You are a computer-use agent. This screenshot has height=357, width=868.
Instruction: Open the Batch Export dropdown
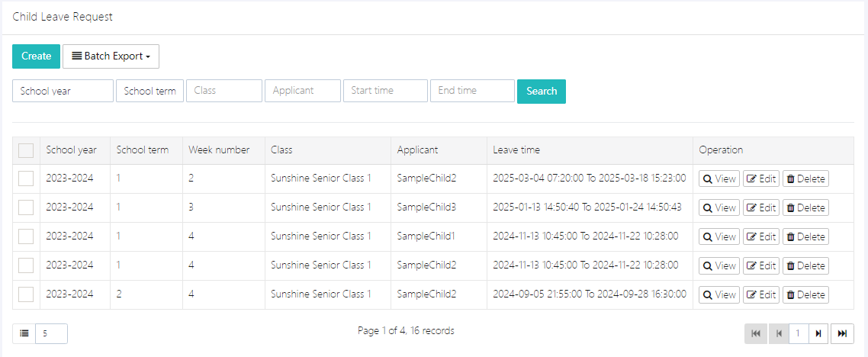point(111,56)
